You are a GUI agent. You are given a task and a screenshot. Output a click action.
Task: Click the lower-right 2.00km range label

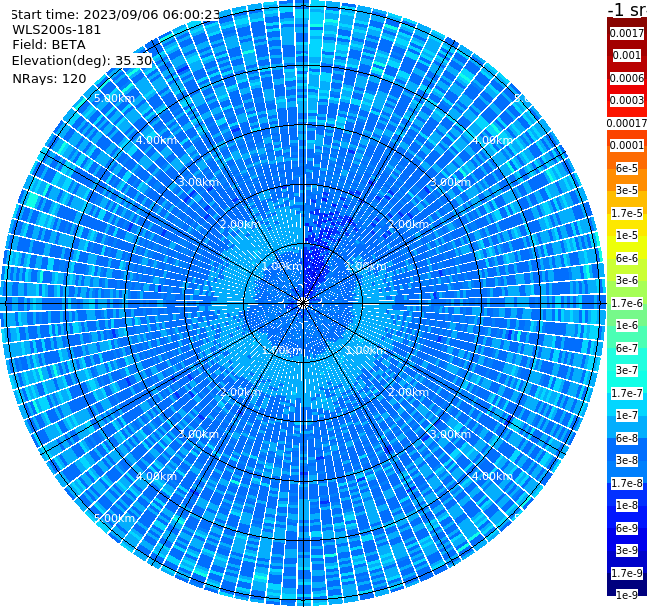[408, 392]
